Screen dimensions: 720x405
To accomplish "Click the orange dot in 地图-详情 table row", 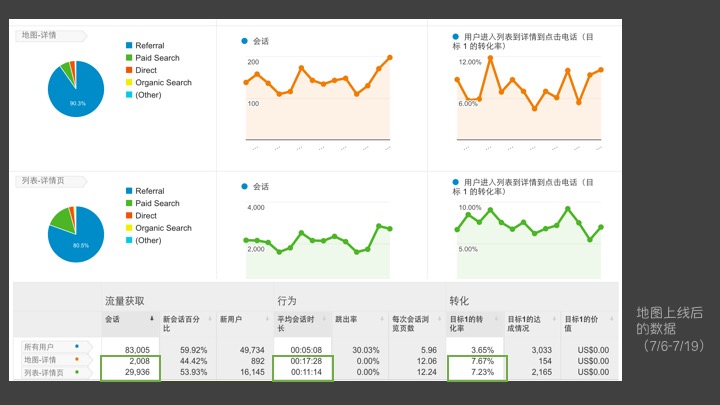I will (x=76, y=359).
